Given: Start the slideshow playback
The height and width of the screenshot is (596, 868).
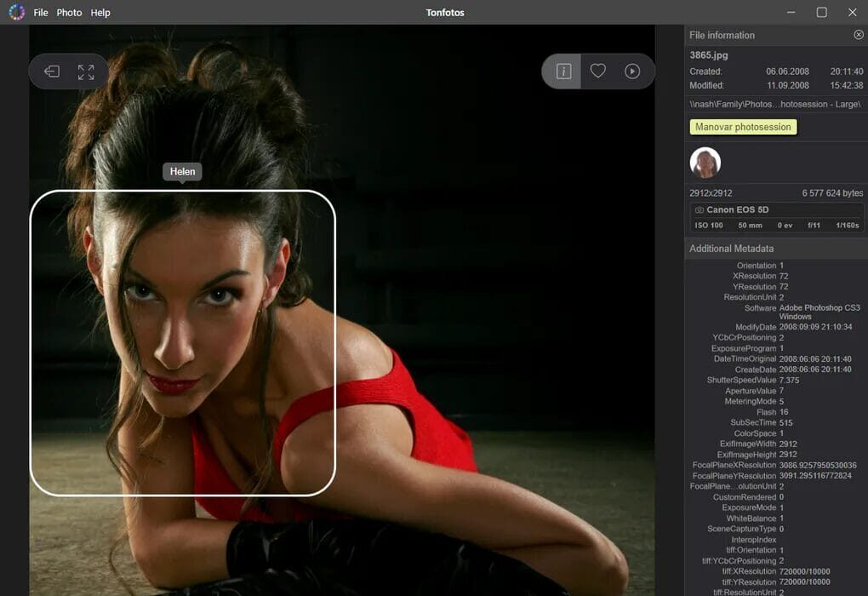Looking at the screenshot, I should pyautogui.click(x=632, y=72).
